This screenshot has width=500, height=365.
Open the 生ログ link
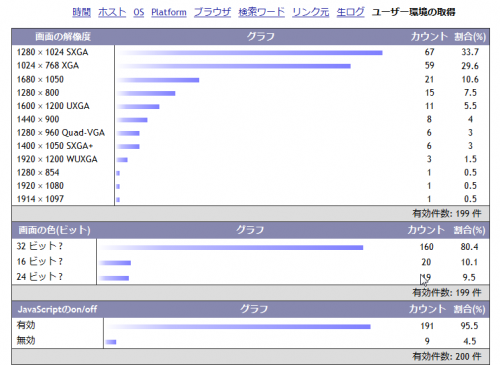tap(350, 12)
